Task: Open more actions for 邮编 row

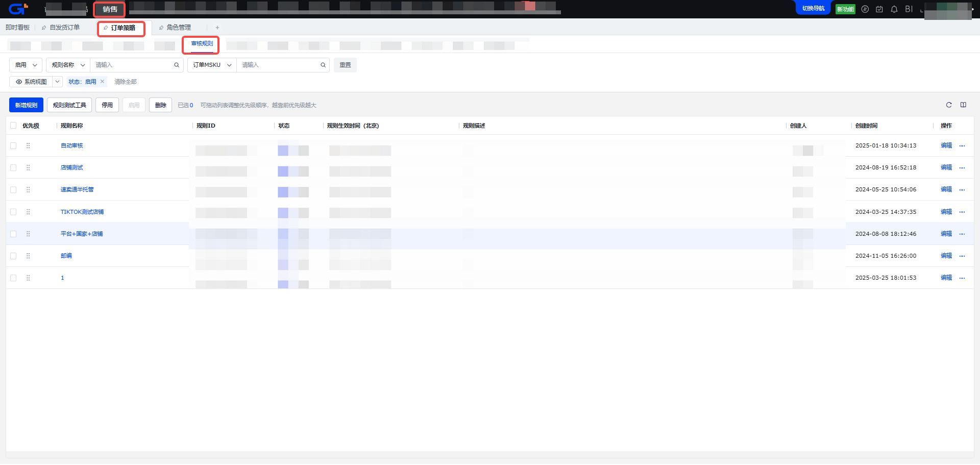Action: (x=962, y=256)
